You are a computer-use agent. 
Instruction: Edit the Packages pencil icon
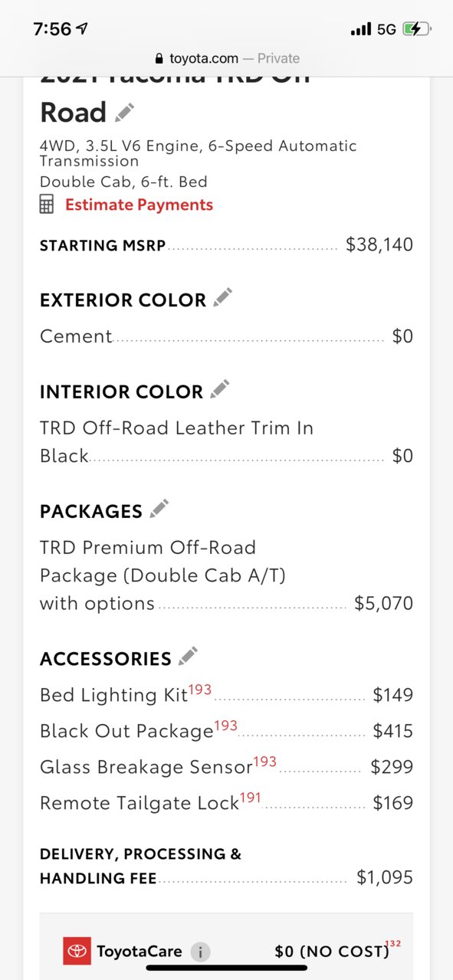click(x=159, y=508)
